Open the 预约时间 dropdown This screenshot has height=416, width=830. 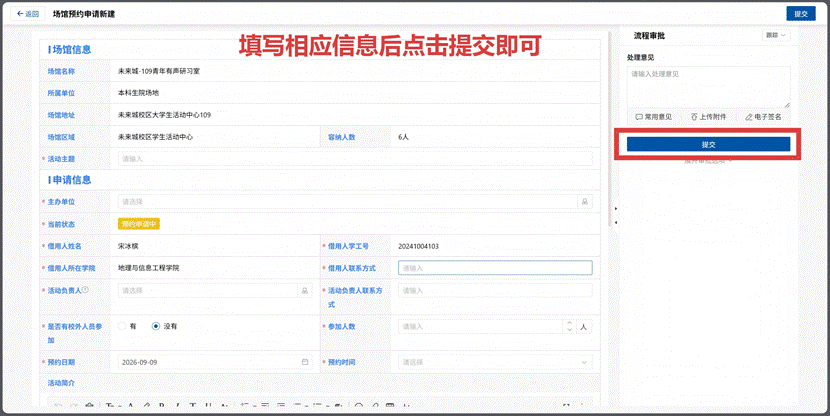pos(495,362)
